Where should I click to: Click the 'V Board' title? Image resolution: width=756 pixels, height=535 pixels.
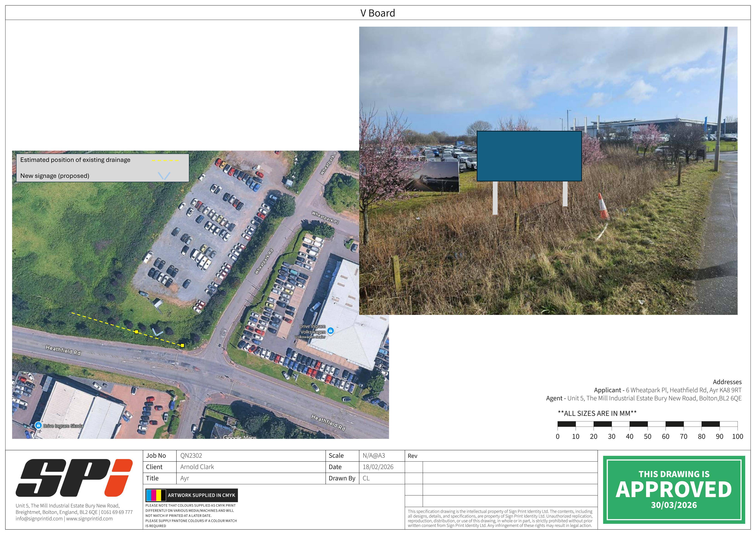click(x=378, y=13)
